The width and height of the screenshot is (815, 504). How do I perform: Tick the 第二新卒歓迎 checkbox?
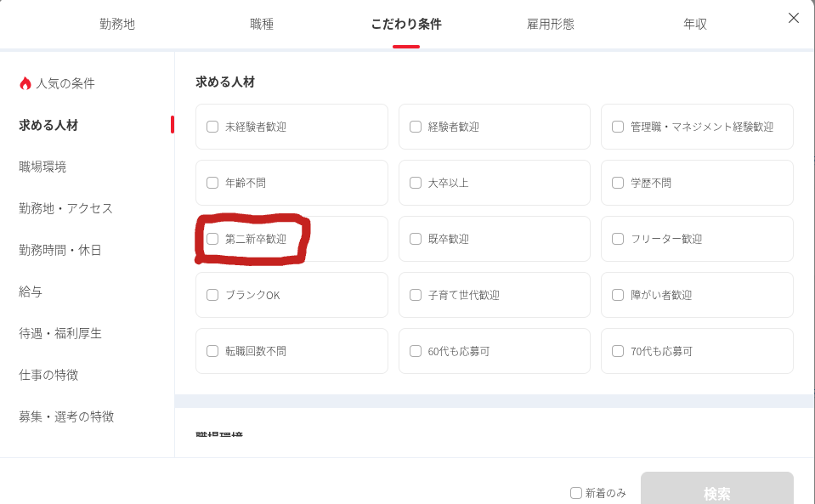point(212,239)
